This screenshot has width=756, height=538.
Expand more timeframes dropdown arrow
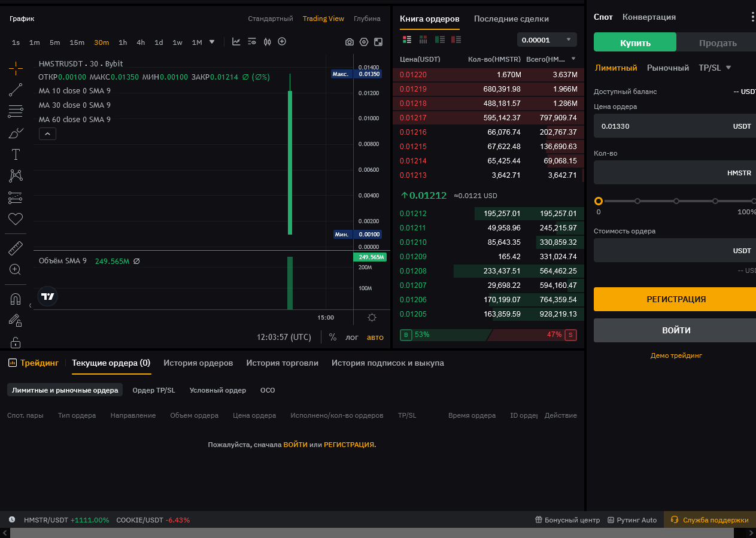click(x=211, y=42)
